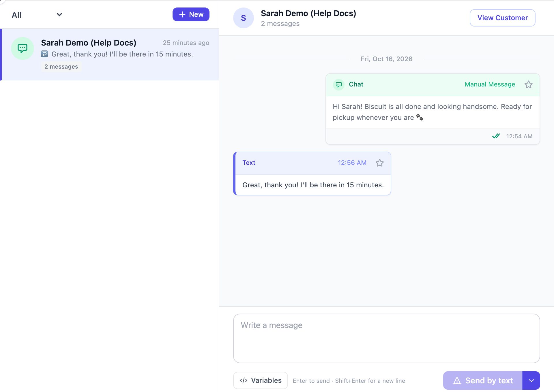Click the reply arrow icon in conversation preview
Image resolution: width=554 pixels, height=392 pixels.
tap(44, 54)
